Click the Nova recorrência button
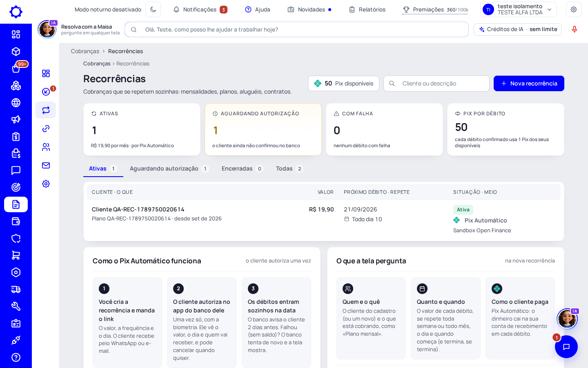 point(529,83)
